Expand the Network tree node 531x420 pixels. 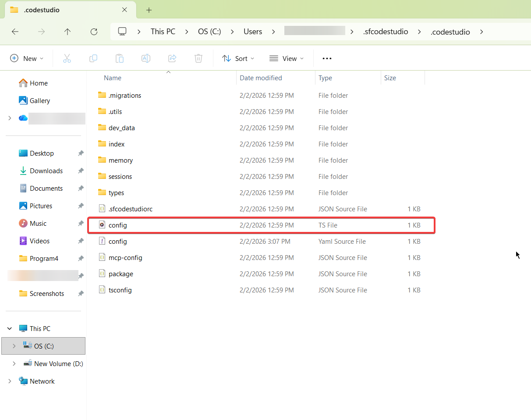[10, 381]
